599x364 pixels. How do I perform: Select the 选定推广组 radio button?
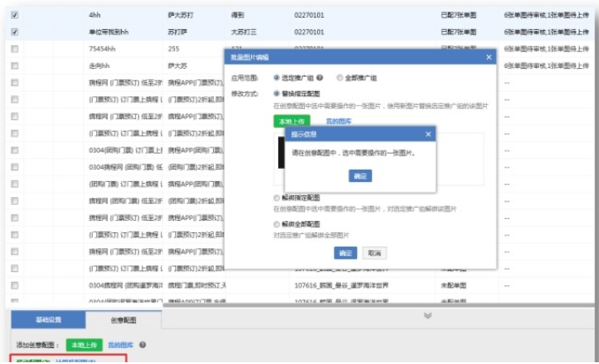pos(277,78)
